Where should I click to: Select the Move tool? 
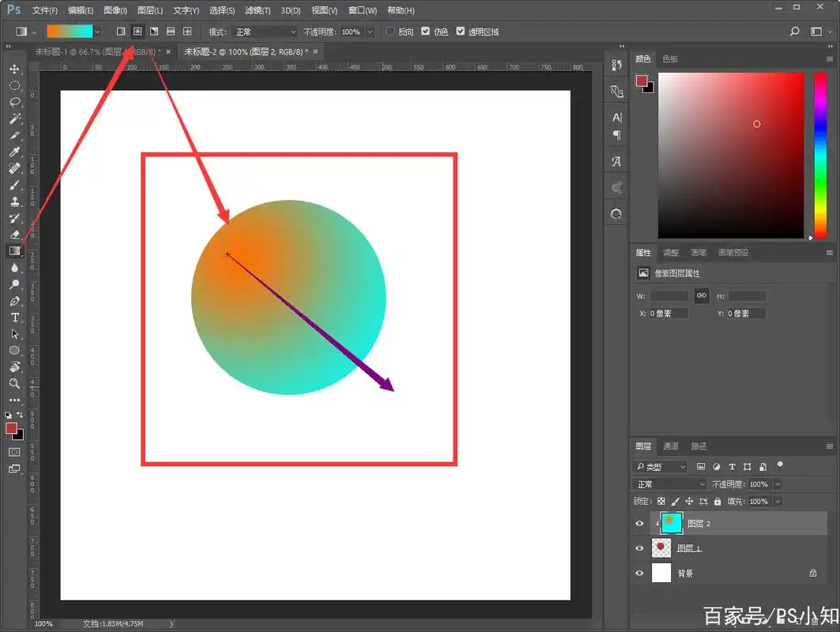[14, 70]
